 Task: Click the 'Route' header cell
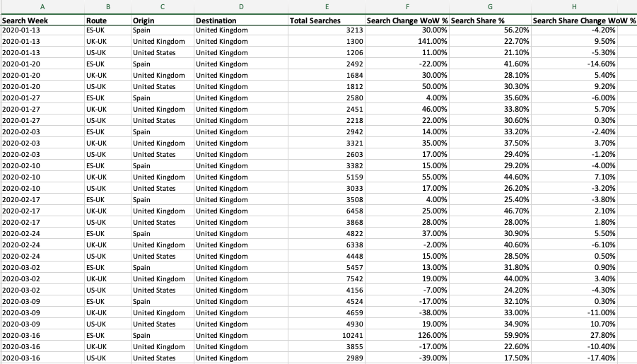click(x=107, y=20)
